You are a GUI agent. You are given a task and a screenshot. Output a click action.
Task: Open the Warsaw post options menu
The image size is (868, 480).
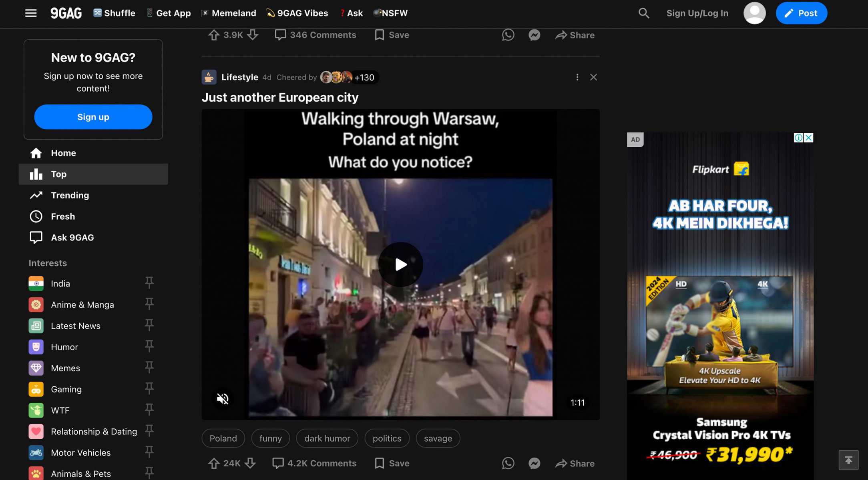coord(577,77)
